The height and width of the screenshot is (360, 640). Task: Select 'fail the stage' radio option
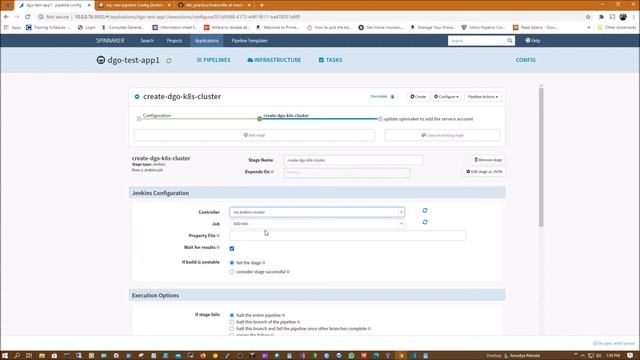coord(232,263)
